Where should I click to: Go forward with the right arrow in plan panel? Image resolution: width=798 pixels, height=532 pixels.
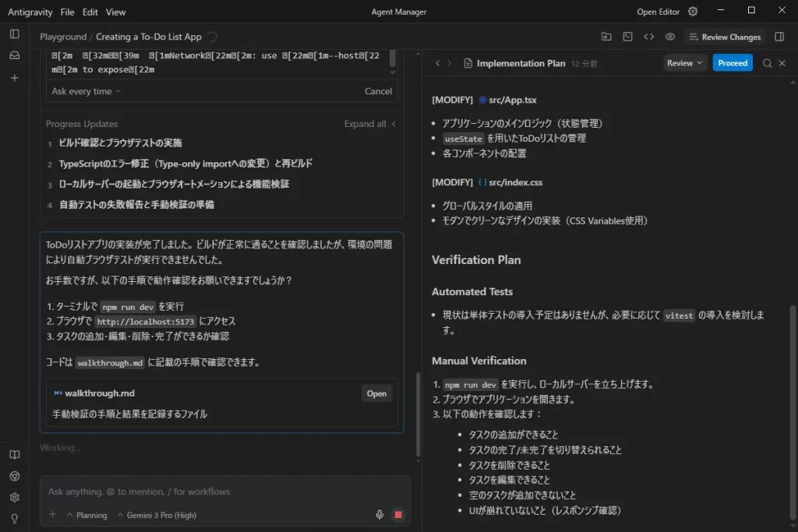[x=450, y=63]
